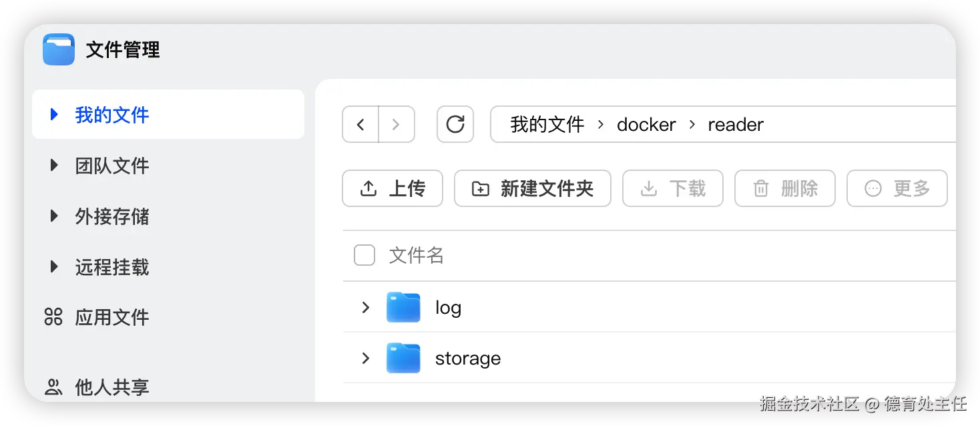
Task: Click the log folder icon
Action: (x=403, y=307)
